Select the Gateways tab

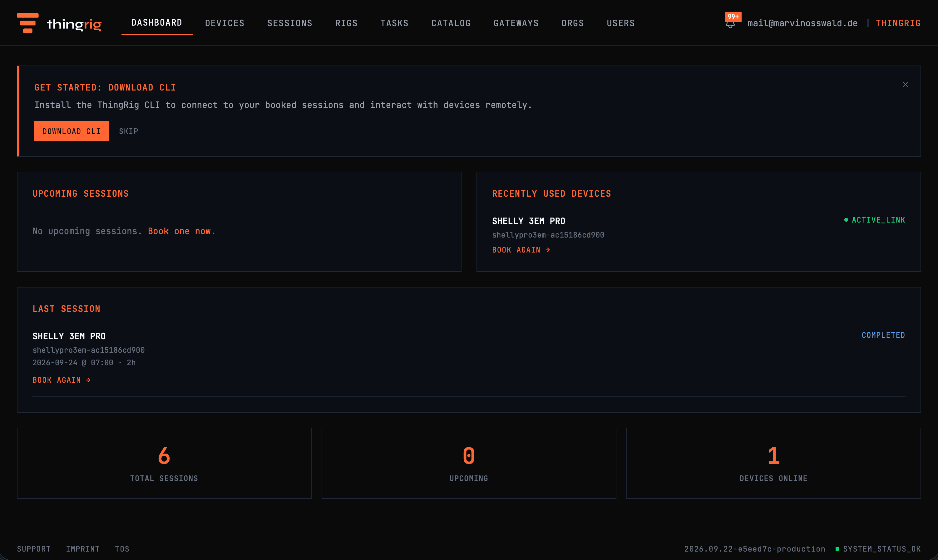click(516, 23)
